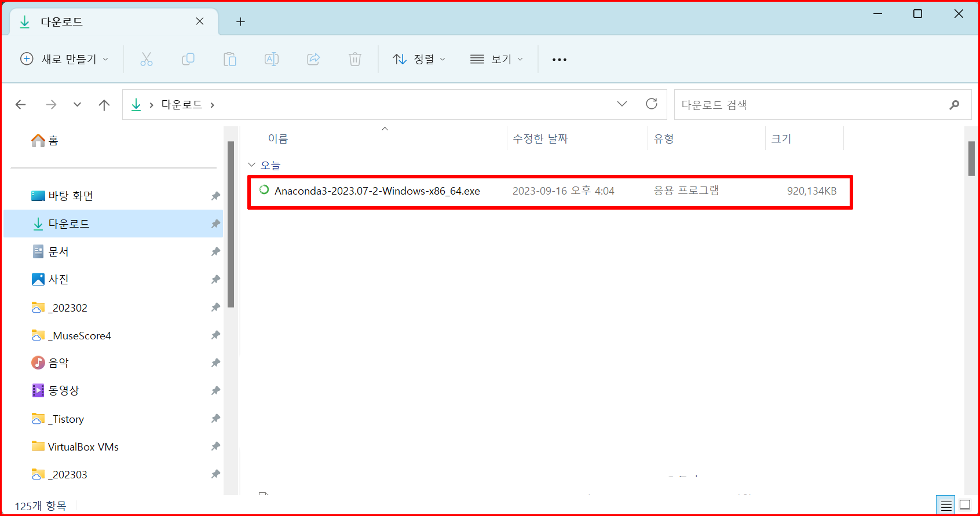Click the Rename icon in toolbar
Viewport: 980px width, 516px height.
272,59
